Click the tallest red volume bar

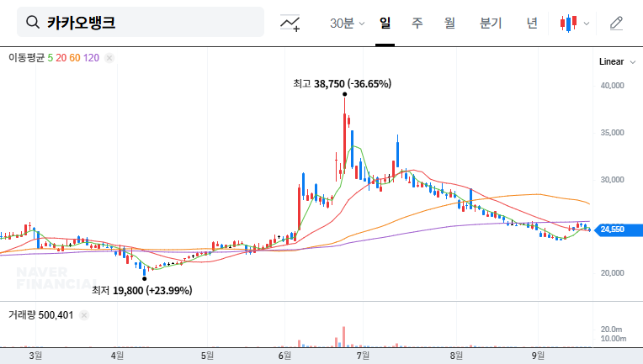(x=344, y=337)
